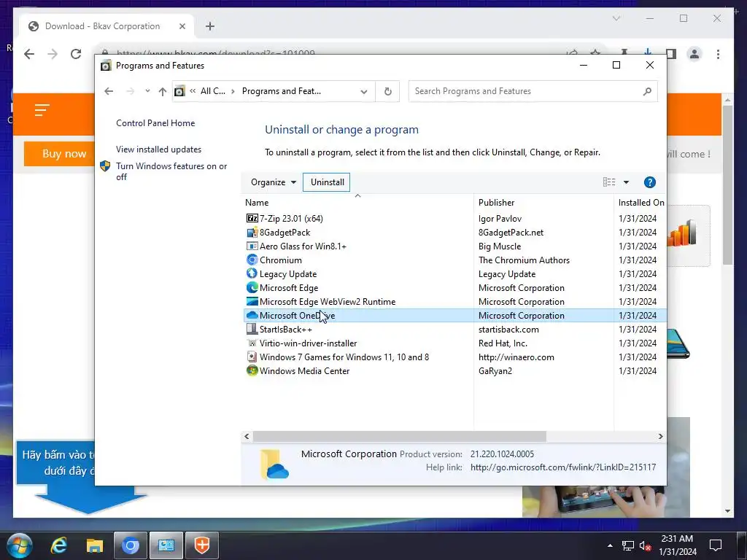Viewport: 747px width, 560px height.
Task: Expand the address breadcrumb chevrons
Action: 193,91
